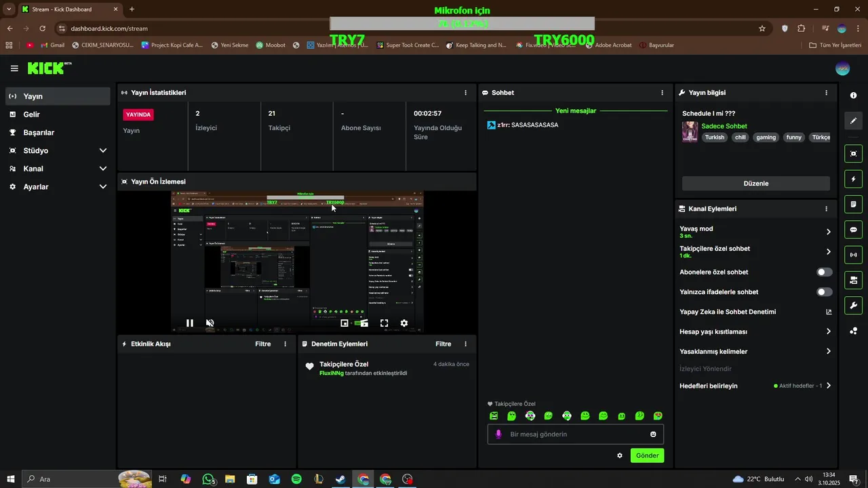The image size is (868, 488).
Task: Open the Moobot bookmark
Action: pyautogui.click(x=270, y=45)
